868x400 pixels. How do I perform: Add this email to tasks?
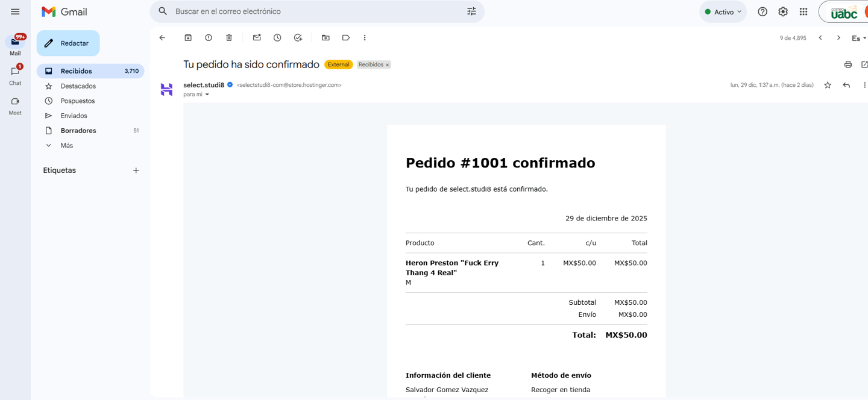pyautogui.click(x=298, y=38)
